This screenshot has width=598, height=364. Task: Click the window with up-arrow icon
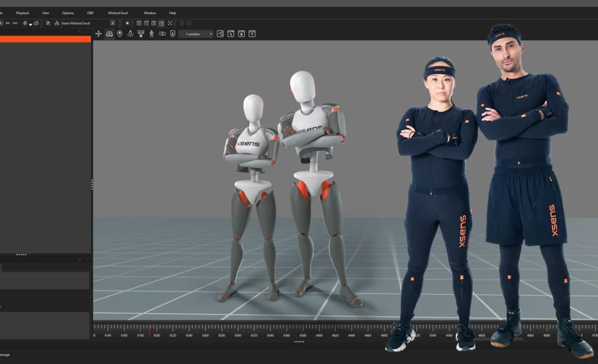(252, 34)
